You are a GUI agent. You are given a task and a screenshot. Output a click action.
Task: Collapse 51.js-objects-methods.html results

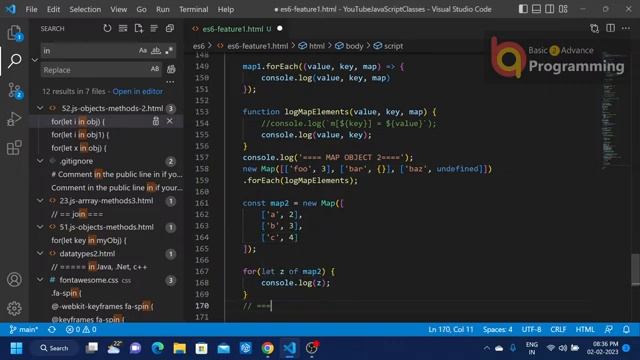coord(40,227)
